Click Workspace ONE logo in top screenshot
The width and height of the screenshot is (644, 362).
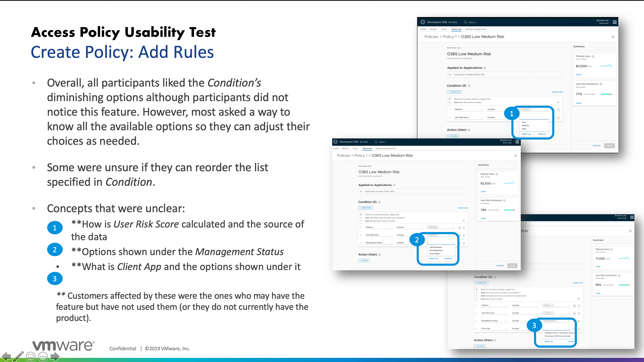point(423,22)
